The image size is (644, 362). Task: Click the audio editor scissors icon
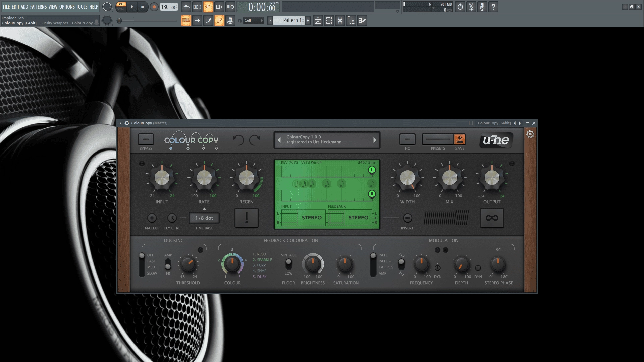coord(471,7)
